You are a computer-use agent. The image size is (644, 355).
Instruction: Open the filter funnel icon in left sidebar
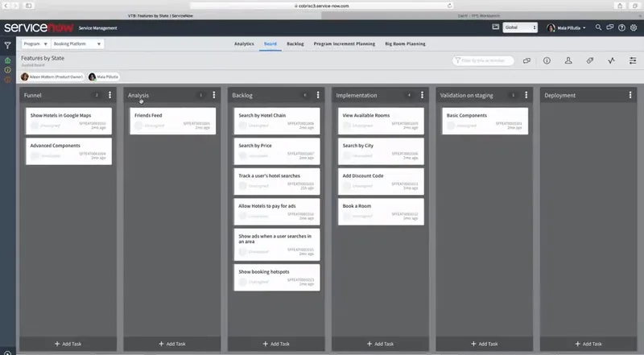pos(7,45)
